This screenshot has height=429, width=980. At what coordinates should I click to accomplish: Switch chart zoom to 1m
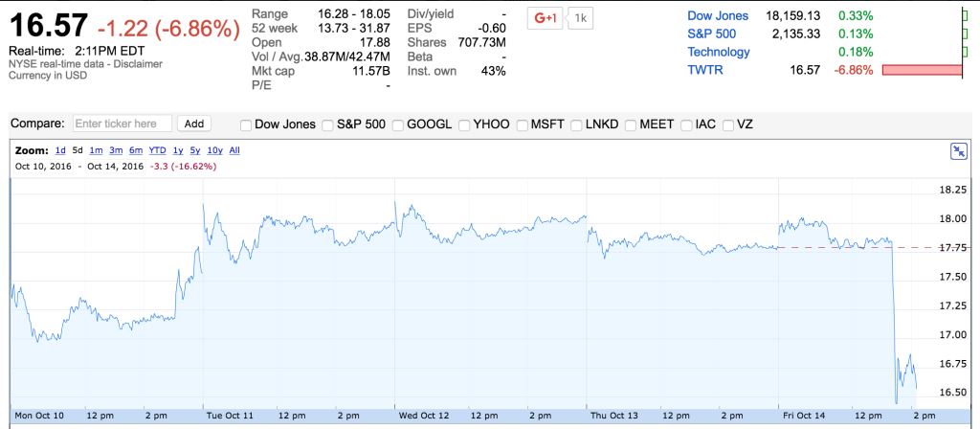pyautogui.click(x=95, y=150)
